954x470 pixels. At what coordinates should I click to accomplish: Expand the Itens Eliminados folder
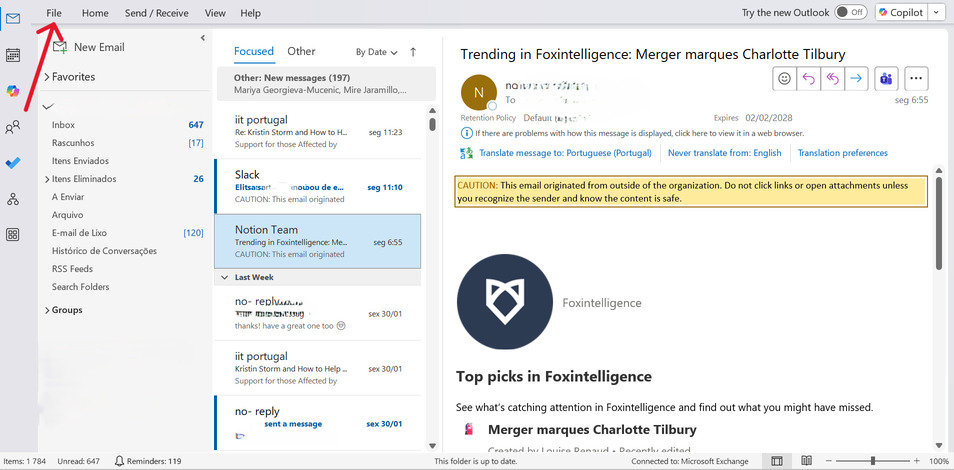47,179
